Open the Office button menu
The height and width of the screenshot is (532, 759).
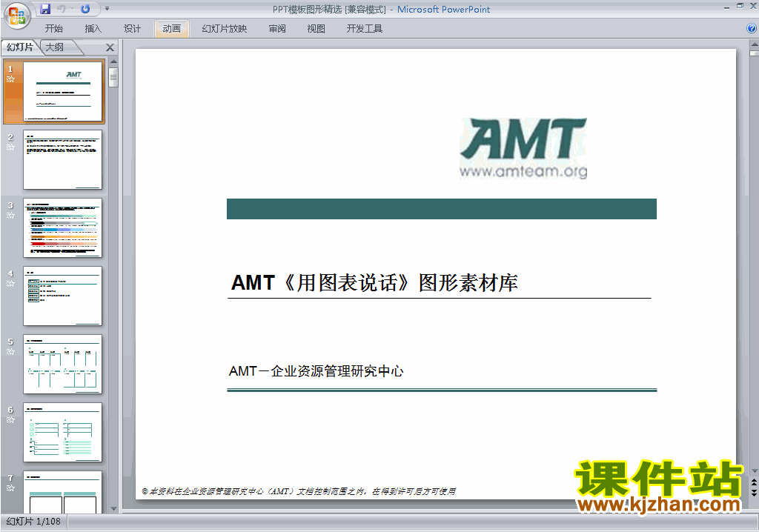click(x=17, y=16)
